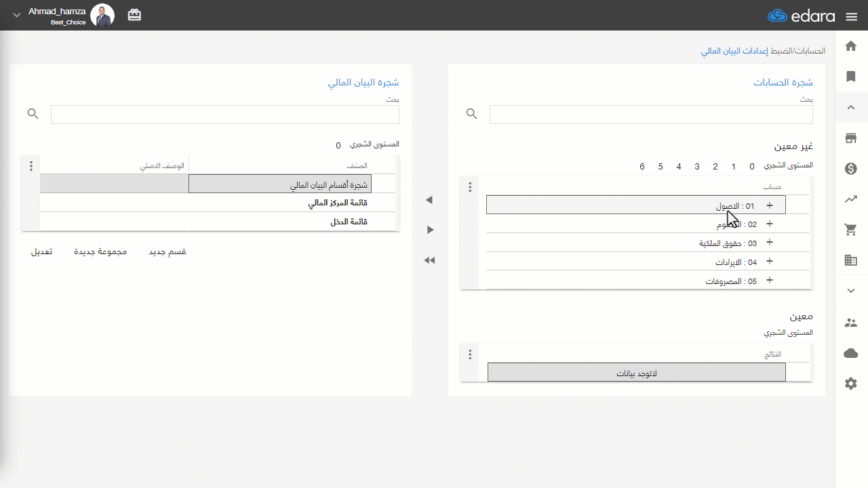Expand the sidebar section with the down chevron
The height and width of the screenshot is (488, 868).
(x=851, y=291)
